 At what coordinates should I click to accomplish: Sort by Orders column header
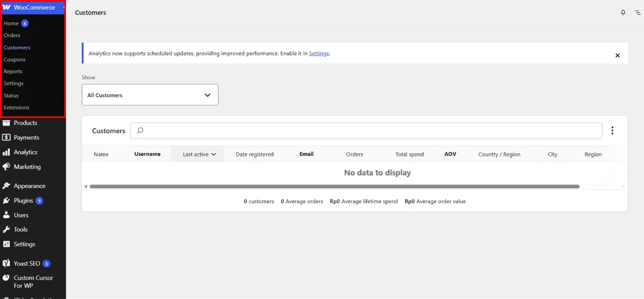(354, 154)
